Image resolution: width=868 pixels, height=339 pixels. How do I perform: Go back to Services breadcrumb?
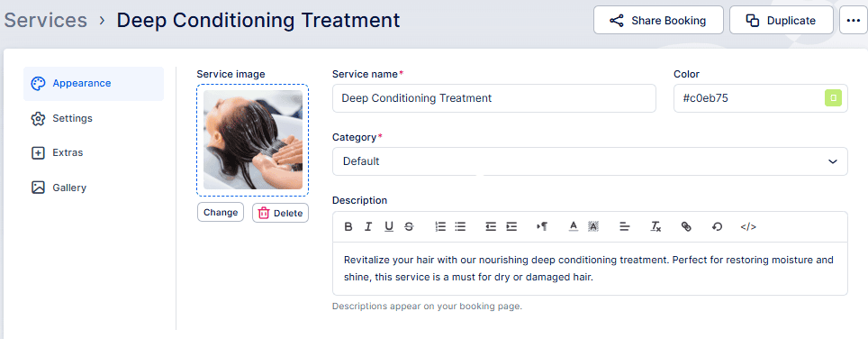45,21
